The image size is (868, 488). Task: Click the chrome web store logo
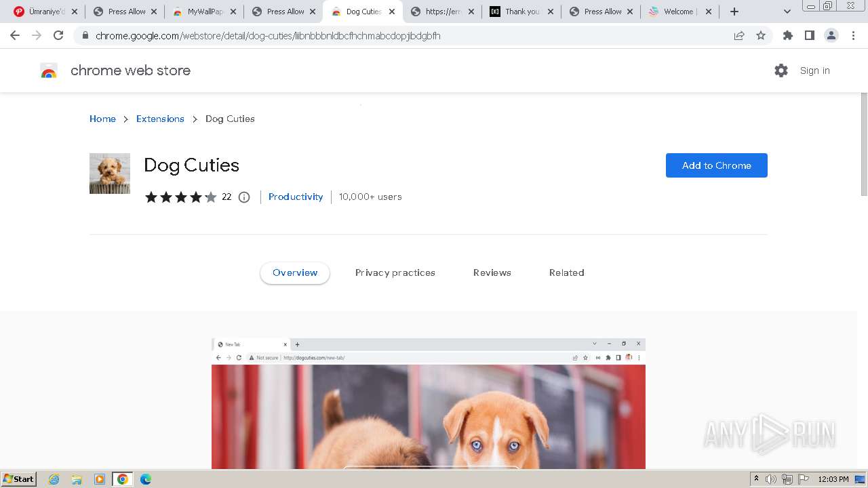[x=49, y=70]
